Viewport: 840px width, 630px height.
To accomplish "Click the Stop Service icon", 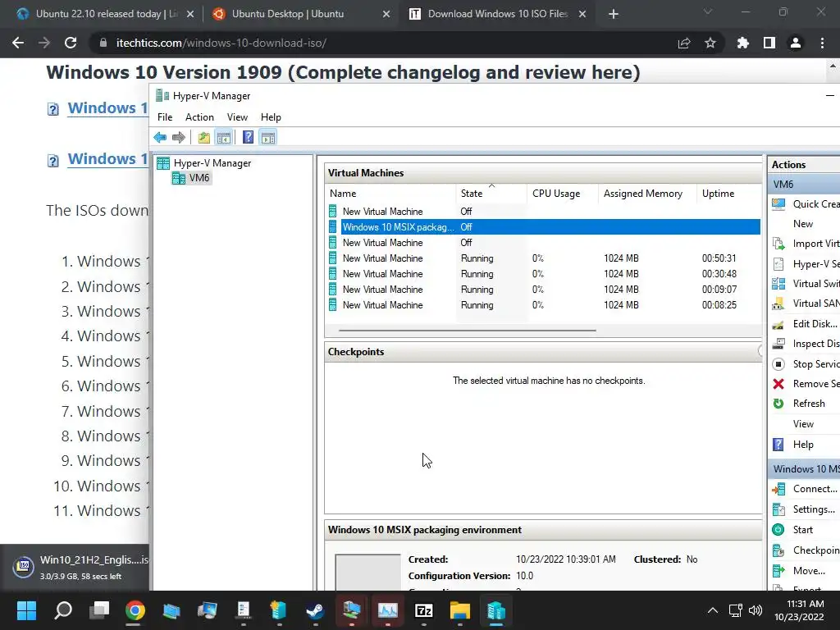I will [x=778, y=364].
